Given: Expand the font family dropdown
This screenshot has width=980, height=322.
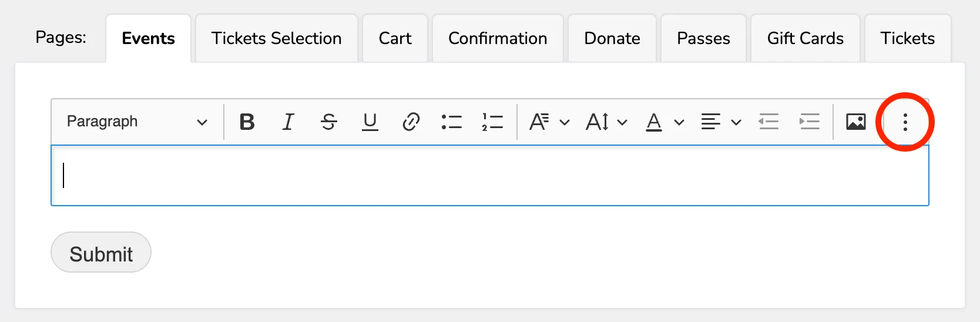Looking at the screenshot, I should 549,122.
